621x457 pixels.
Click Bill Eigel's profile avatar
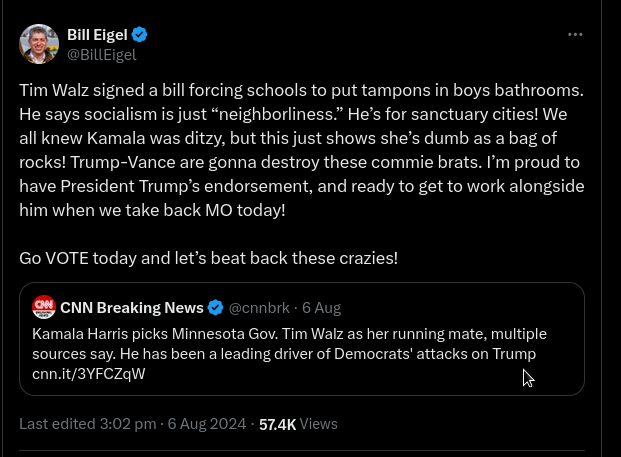pyautogui.click(x=39, y=44)
